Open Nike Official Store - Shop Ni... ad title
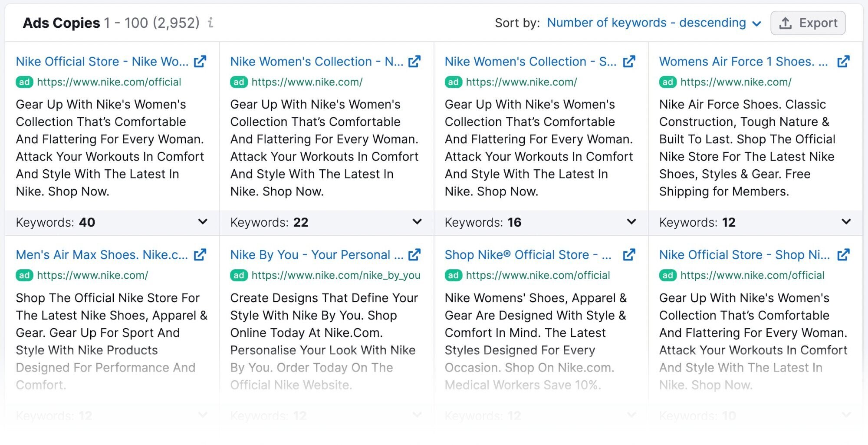Image resolution: width=868 pixels, height=445 pixels. (x=744, y=255)
